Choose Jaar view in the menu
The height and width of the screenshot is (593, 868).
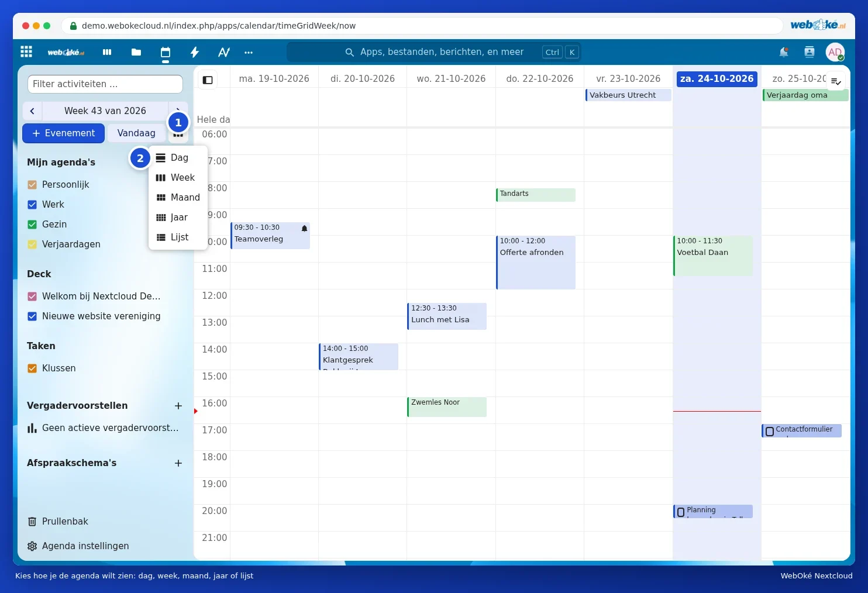[x=178, y=218]
